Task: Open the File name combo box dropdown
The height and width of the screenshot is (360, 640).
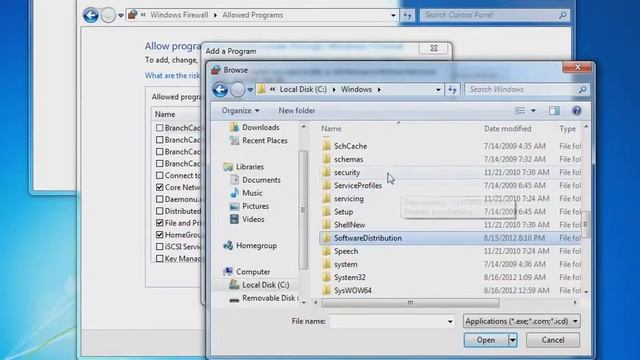Action: (450, 322)
